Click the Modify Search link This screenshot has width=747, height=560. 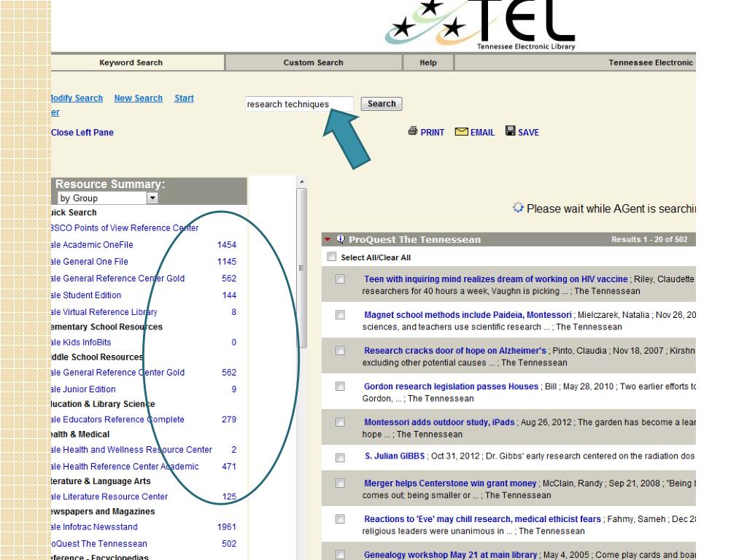(77, 98)
